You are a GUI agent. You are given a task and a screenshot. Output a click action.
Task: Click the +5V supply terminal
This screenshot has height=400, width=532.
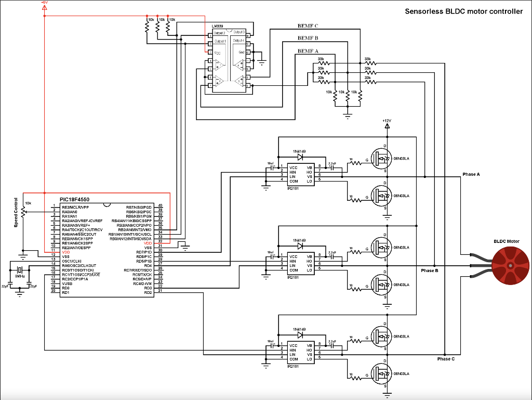click(45, 6)
